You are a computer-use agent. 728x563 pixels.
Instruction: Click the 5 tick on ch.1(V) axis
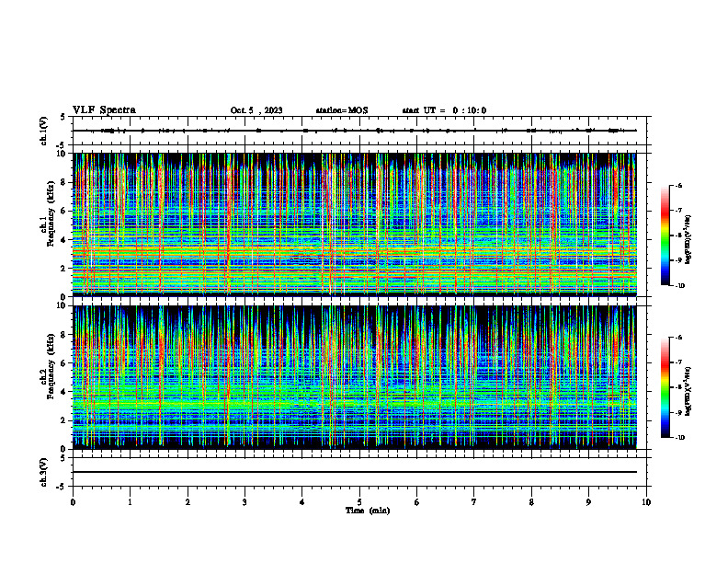[x=63, y=117]
